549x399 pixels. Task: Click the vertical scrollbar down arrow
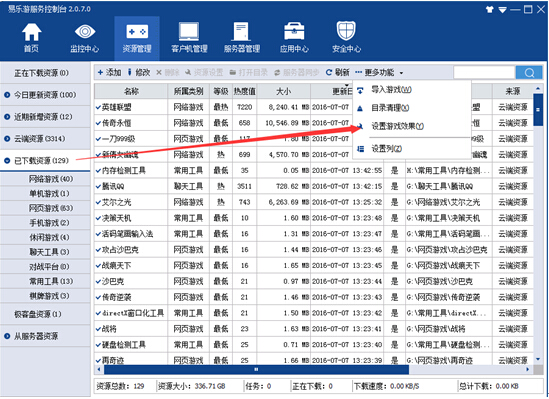click(x=538, y=359)
